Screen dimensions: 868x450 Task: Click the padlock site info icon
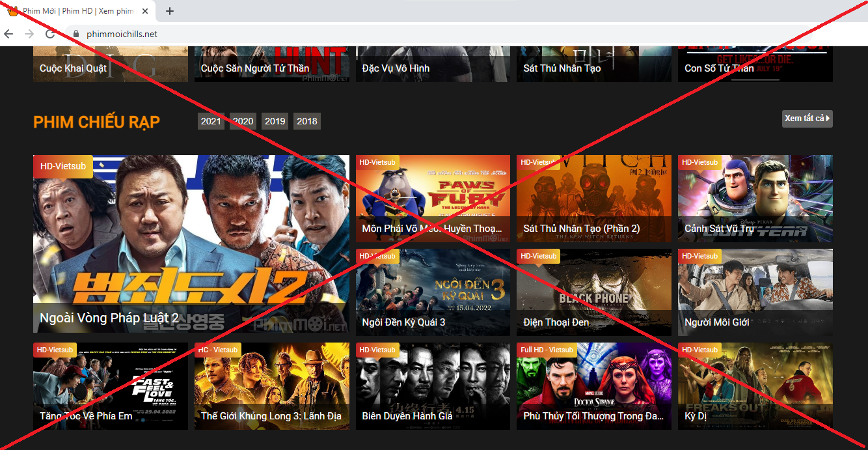click(x=76, y=34)
